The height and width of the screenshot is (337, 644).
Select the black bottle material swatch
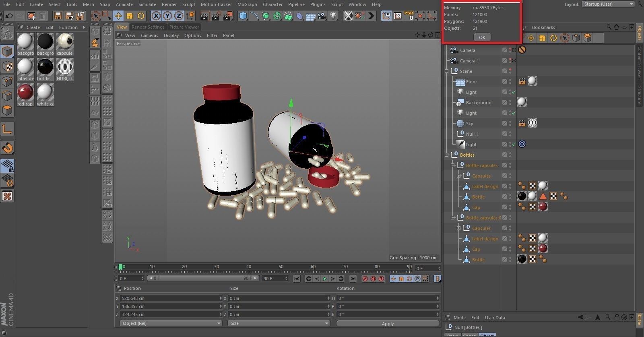point(45,67)
